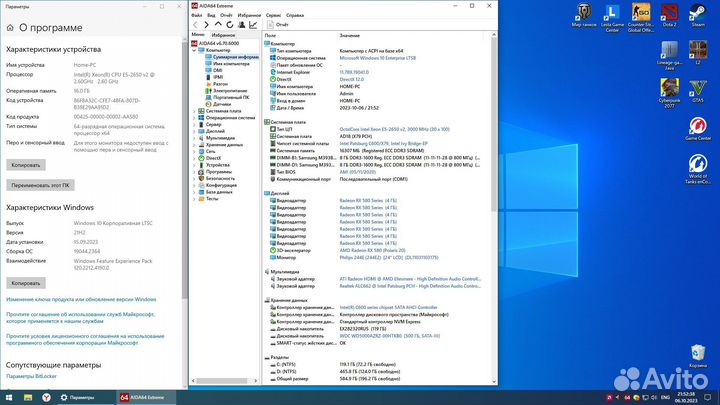Open Мир танков desktop shortcut
This screenshot has width=720, height=405.
point(584,16)
